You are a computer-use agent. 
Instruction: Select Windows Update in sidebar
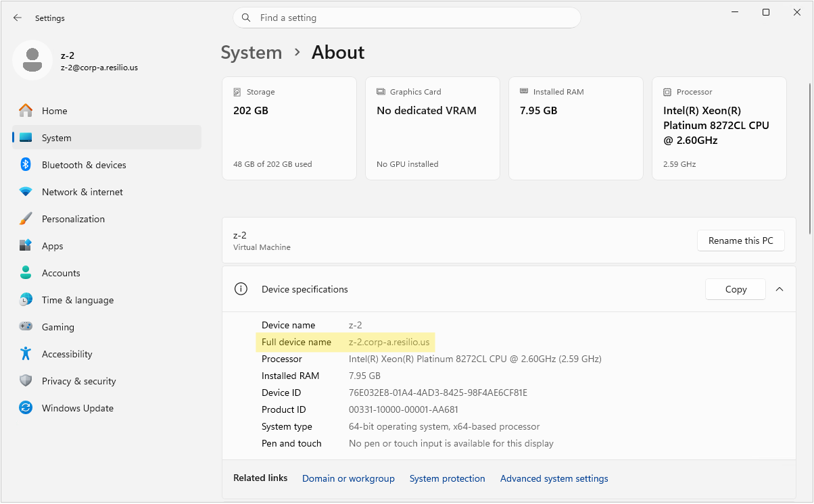tap(107, 408)
